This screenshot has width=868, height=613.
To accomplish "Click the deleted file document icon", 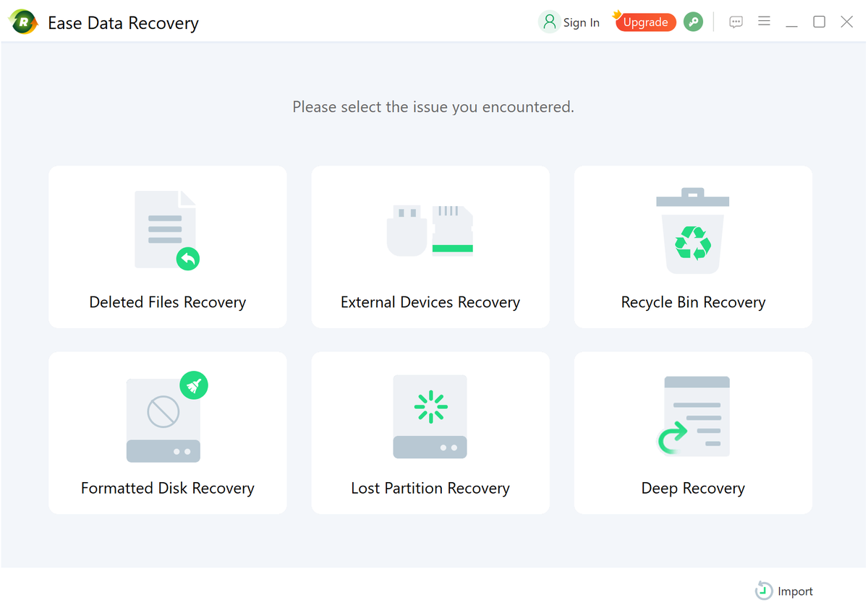I will click(x=167, y=230).
